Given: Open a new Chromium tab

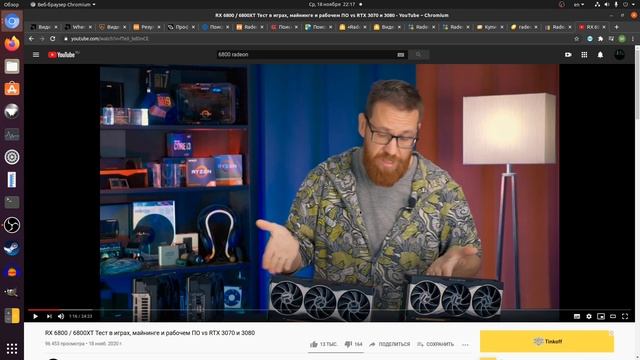Looking at the screenshot, I should [617, 27].
